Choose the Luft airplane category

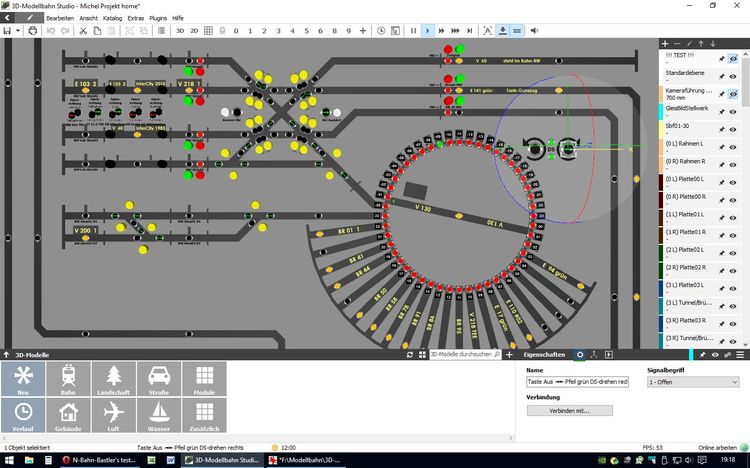coord(113,416)
